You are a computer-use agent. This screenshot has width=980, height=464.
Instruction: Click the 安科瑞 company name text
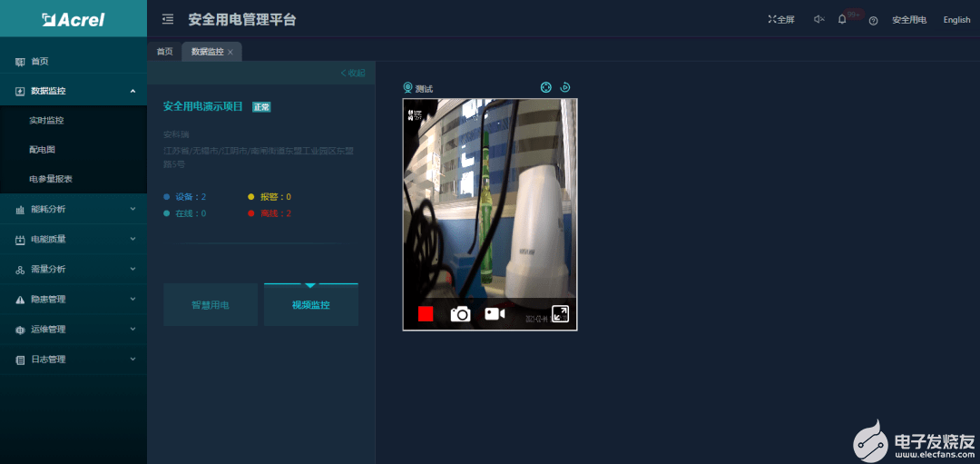(x=176, y=134)
